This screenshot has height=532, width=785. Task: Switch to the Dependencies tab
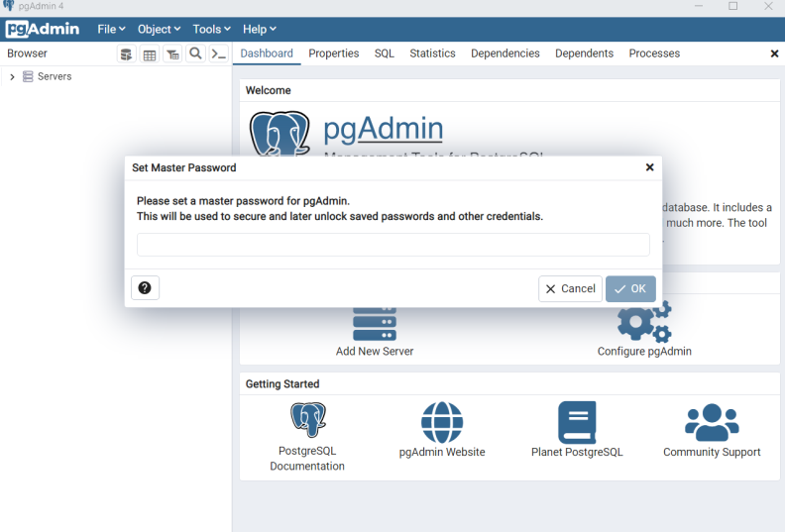click(x=505, y=53)
